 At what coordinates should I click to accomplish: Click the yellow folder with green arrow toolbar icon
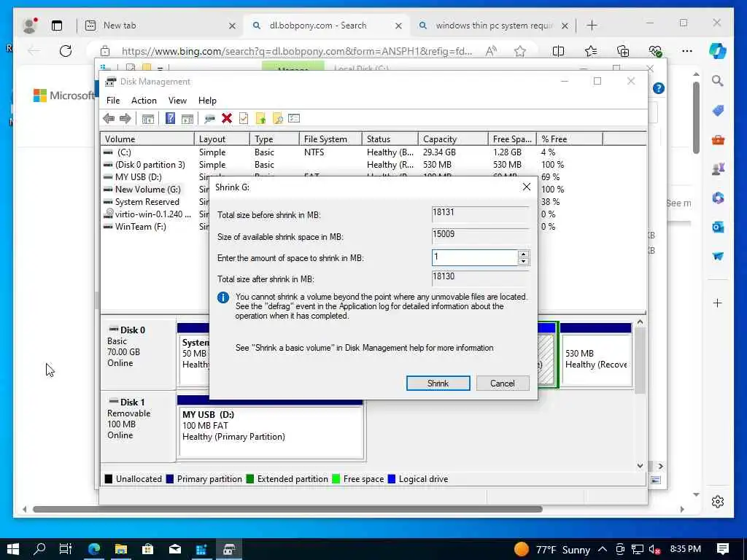260,119
